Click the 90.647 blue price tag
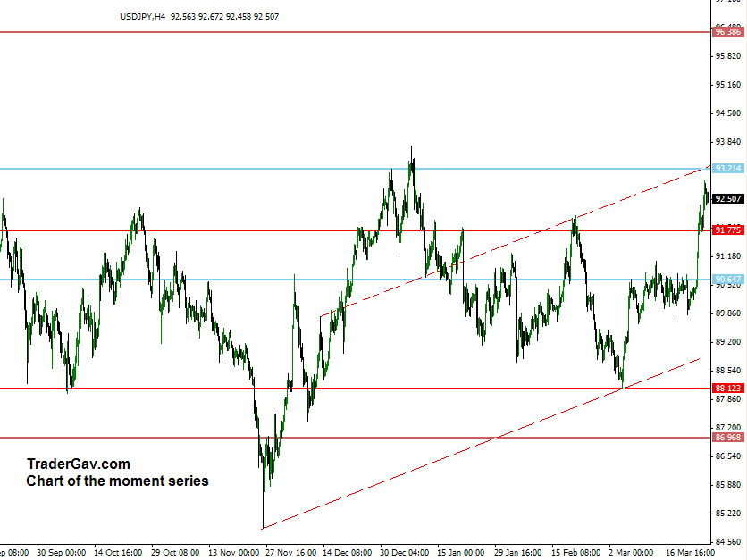 coord(728,280)
